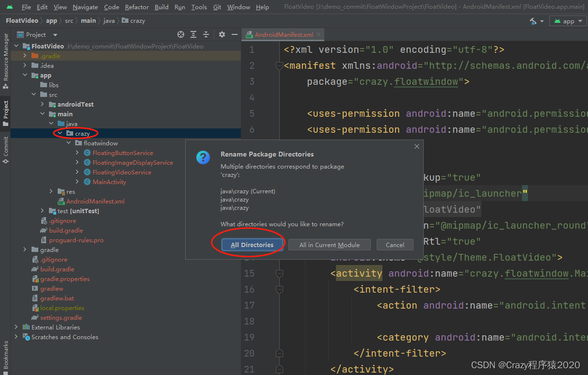Select the libs folder
This screenshot has width=588, height=375.
(x=53, y=85)
